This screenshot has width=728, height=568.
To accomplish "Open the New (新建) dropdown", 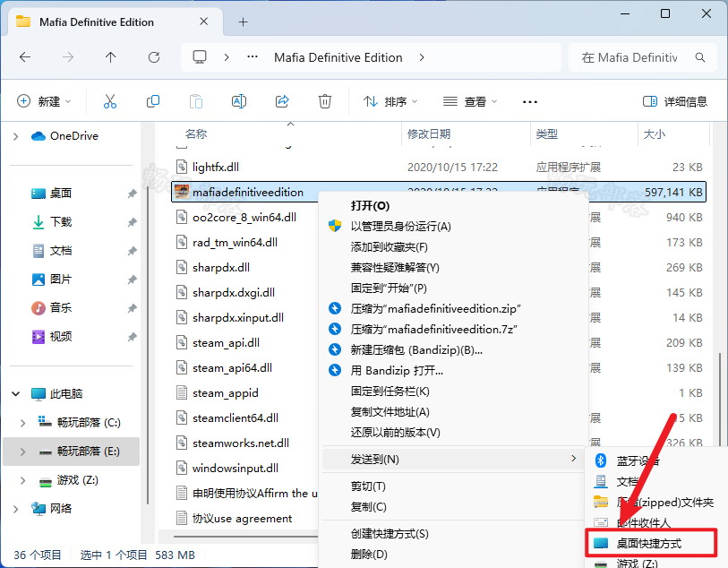I will click(x=44, y=101).
